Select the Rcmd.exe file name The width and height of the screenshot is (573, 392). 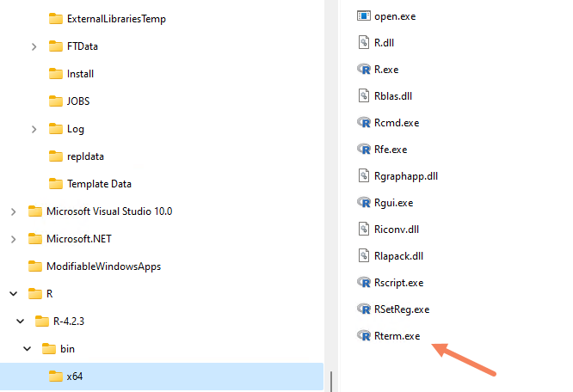point(397,123)
